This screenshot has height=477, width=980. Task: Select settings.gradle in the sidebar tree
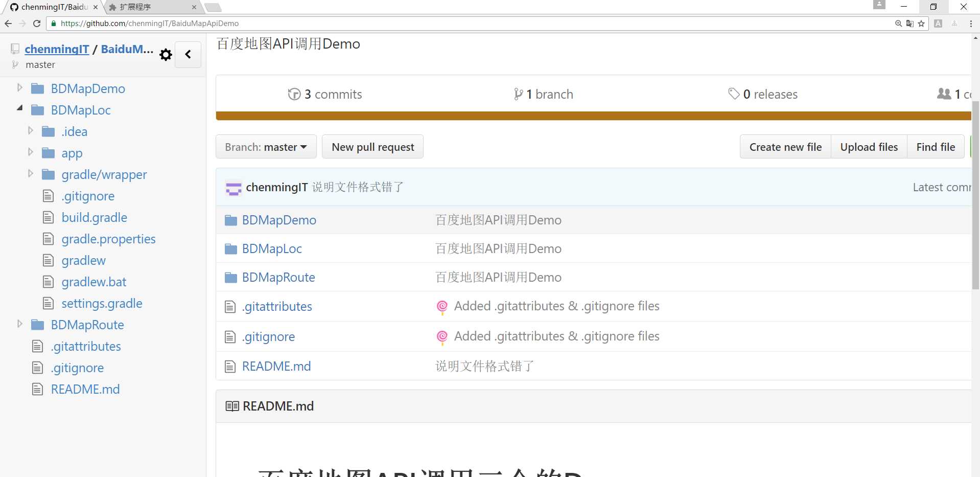pos(102,304)
